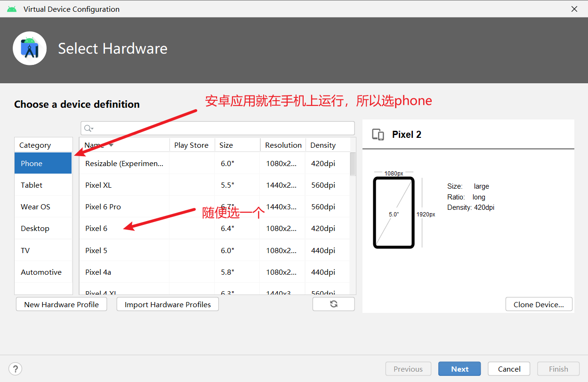
Task: Click the Android Studio logo in header
Action: coord(30,48)
